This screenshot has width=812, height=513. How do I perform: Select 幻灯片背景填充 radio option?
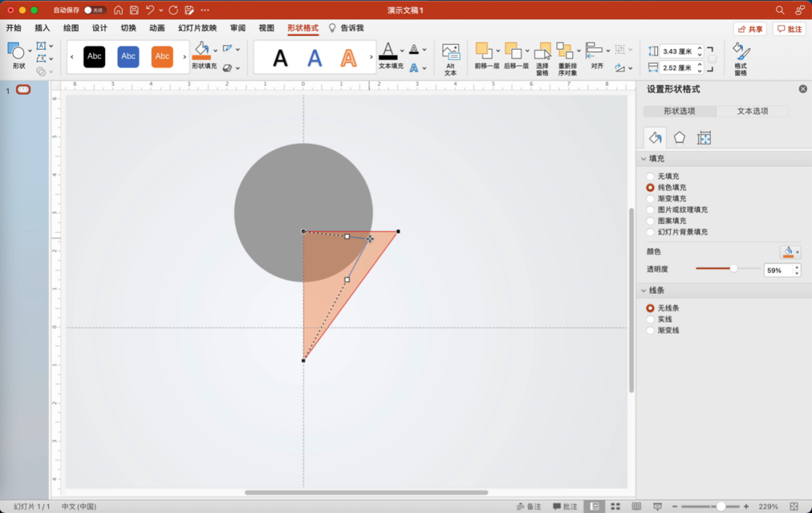pos(650,232)
